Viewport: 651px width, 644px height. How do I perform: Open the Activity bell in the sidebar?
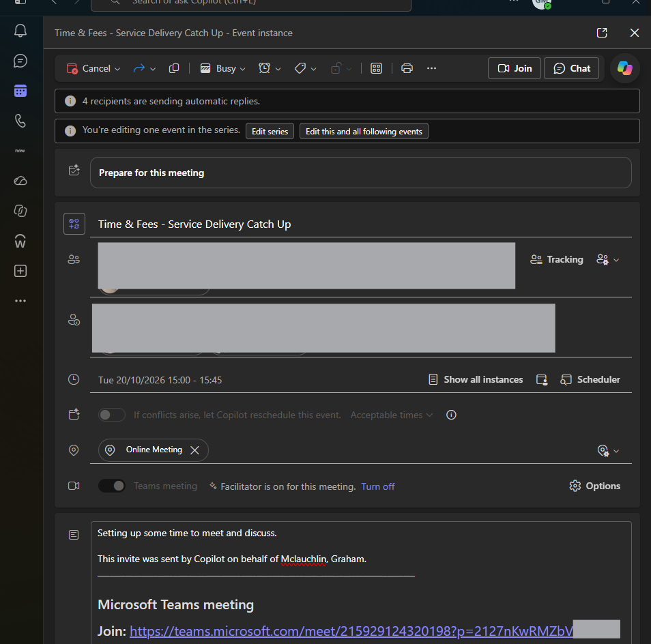[x=20, y=31]
